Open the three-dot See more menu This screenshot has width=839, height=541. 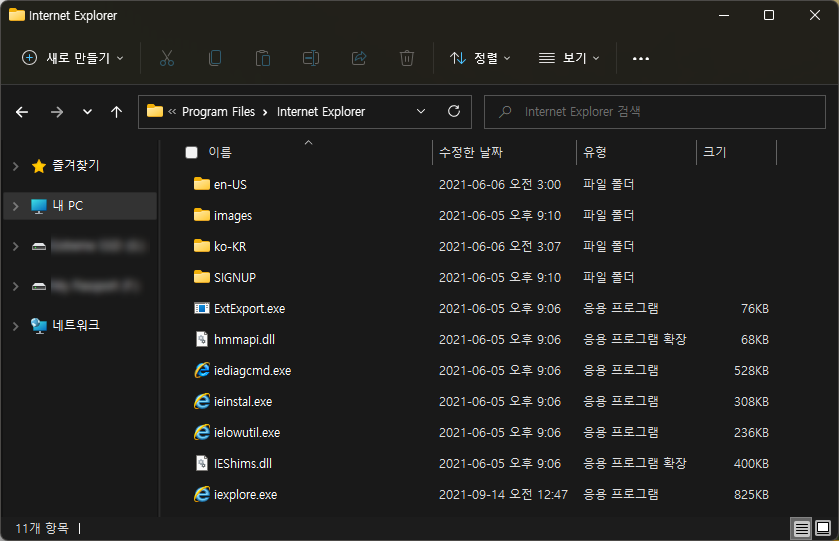tap(640, 58)
